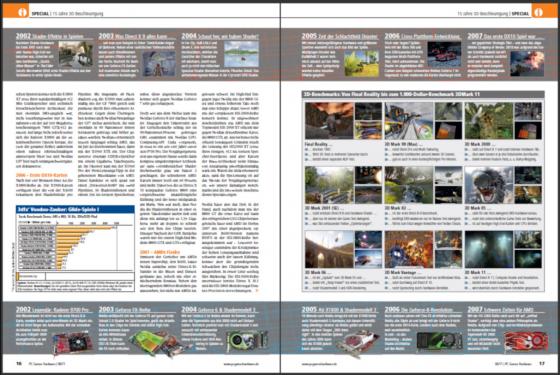Click the orange legend swatch below the chart

[x=18, y=276]
